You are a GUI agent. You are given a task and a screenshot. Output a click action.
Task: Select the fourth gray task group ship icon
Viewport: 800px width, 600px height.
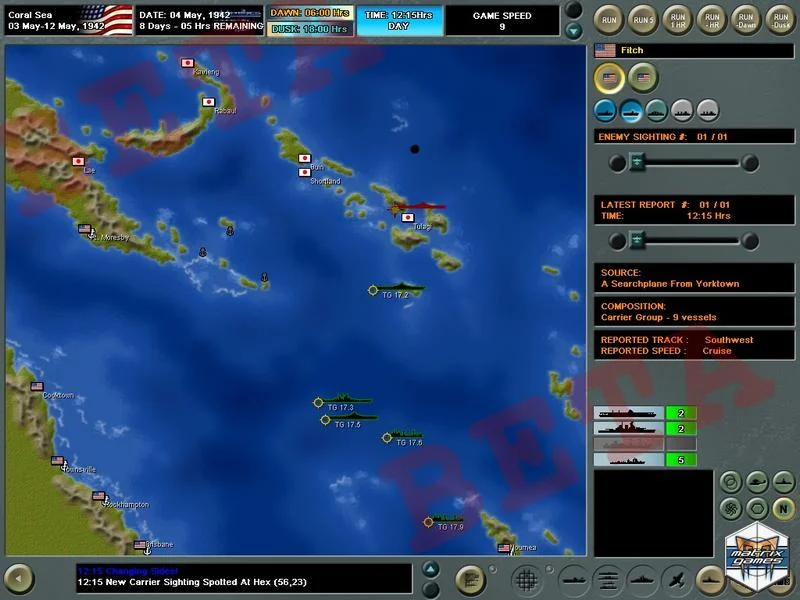pyautogui.click(x=682, y=109)
